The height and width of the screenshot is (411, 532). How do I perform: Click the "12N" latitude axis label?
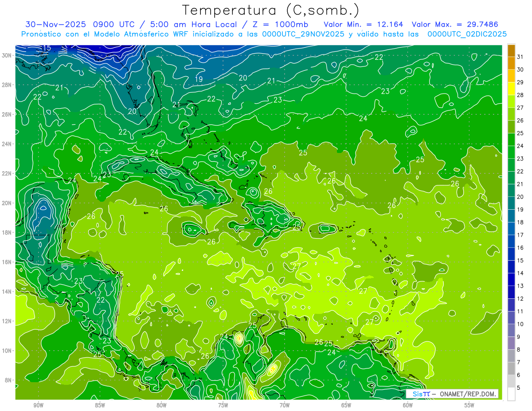click(x=7, y=321)
